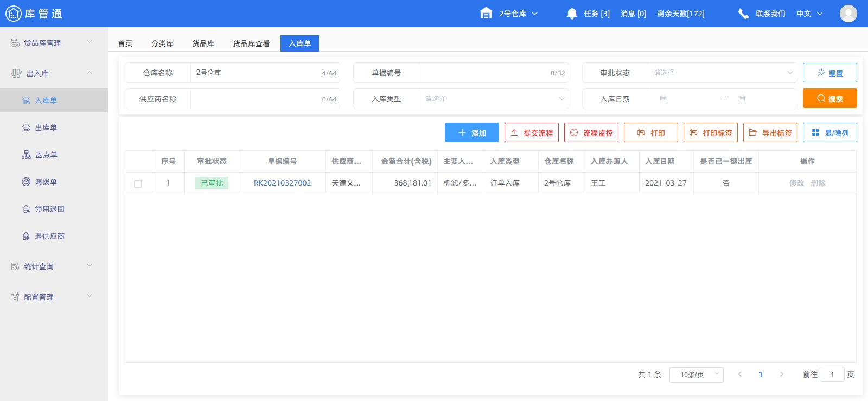This screenshot has width=868, height=401.
Task: Click the phone icon beside 联系我们
Action: coord(743,14)
